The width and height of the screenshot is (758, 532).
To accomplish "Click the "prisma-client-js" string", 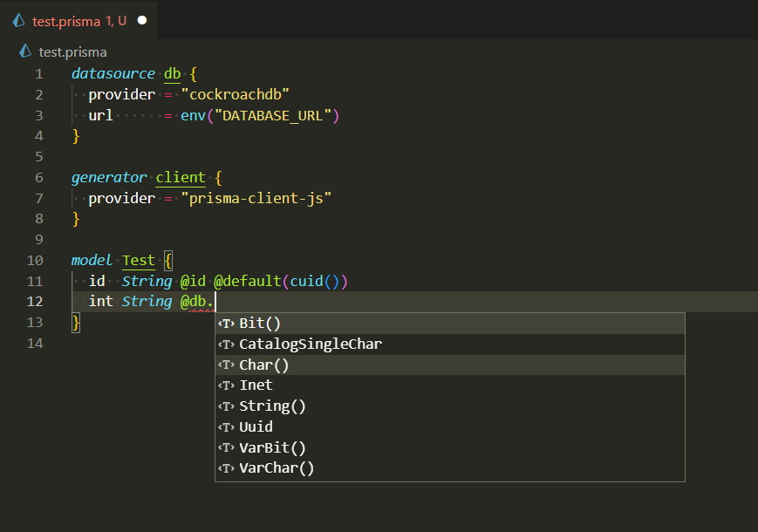I will pos(256,198).
